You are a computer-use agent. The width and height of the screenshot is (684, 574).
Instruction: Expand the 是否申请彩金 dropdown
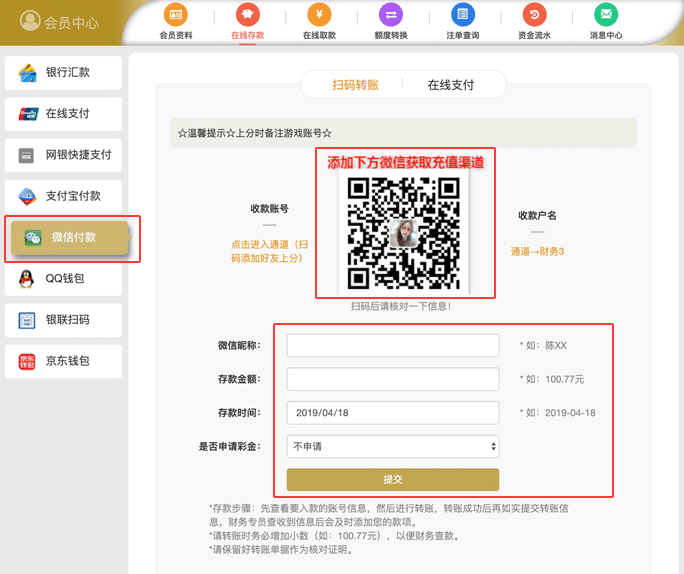click(392, 446)
